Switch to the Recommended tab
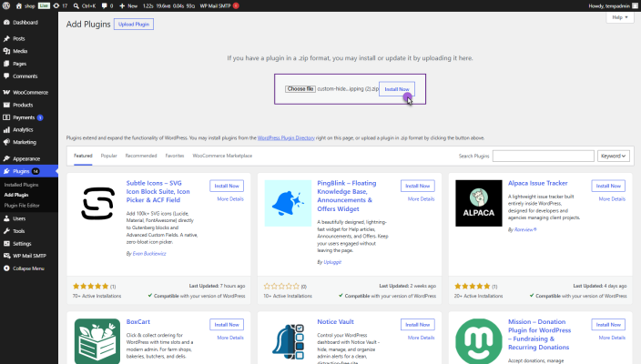 141,156
